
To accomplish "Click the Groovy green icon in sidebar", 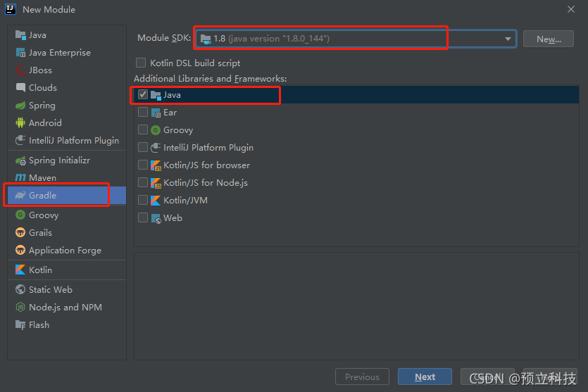I will [20, 215].
